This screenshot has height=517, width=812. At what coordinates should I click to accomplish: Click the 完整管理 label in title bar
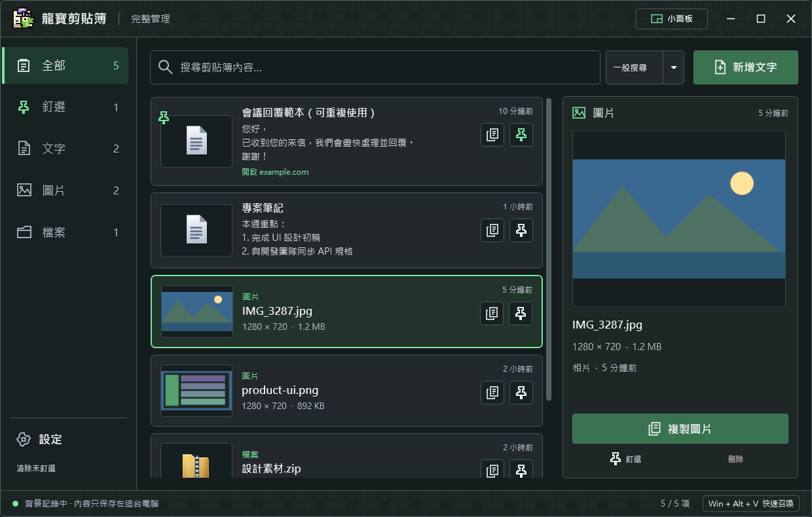(x=151, y=19)
